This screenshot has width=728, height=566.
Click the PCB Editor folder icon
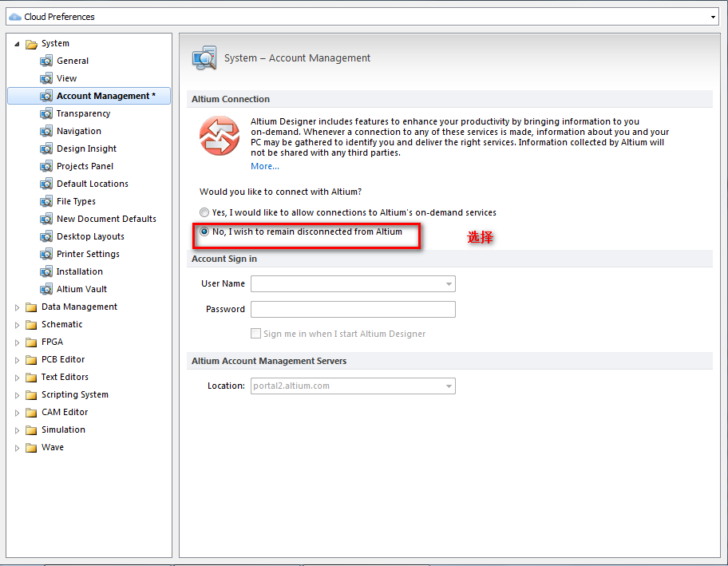coord(31,359)
